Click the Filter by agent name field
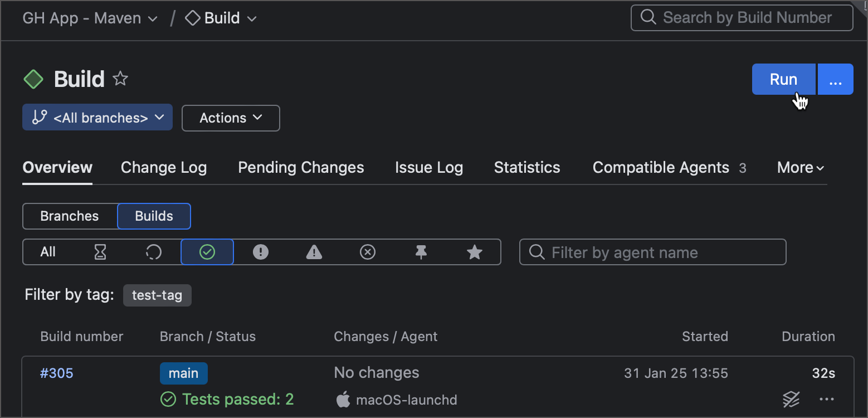This screenshot has height=418, width=868. (652, 252)
